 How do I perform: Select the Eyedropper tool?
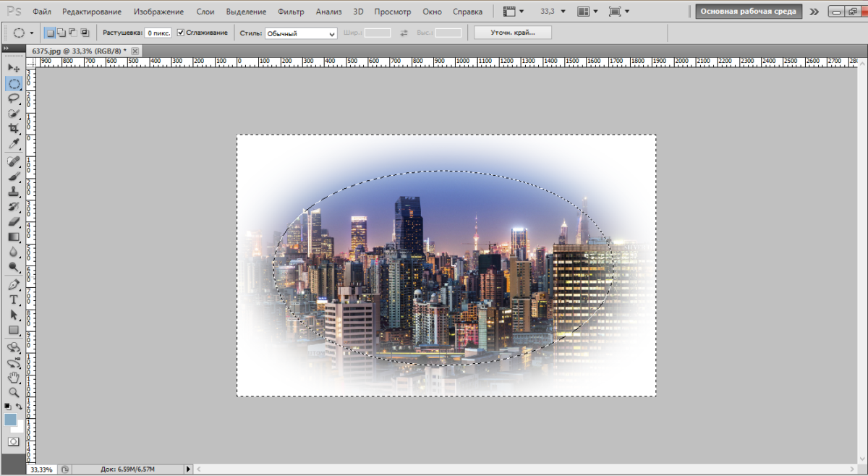click(13, 145)
